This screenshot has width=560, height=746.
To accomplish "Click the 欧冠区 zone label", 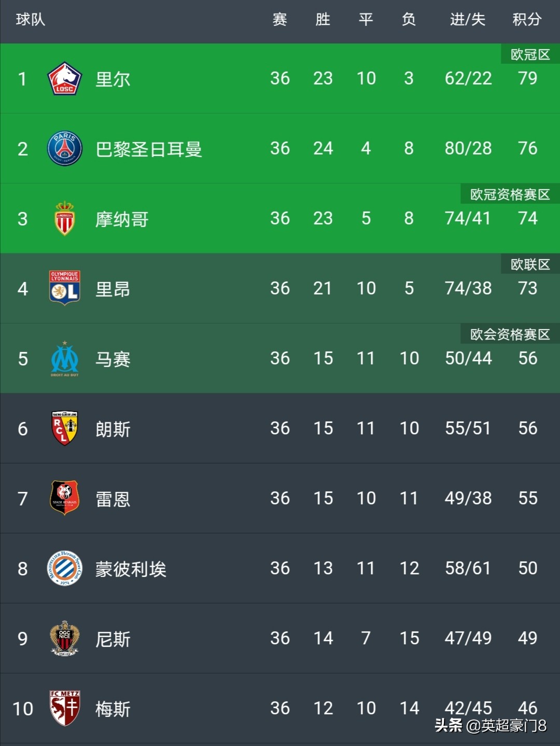I will coord(530,54).
